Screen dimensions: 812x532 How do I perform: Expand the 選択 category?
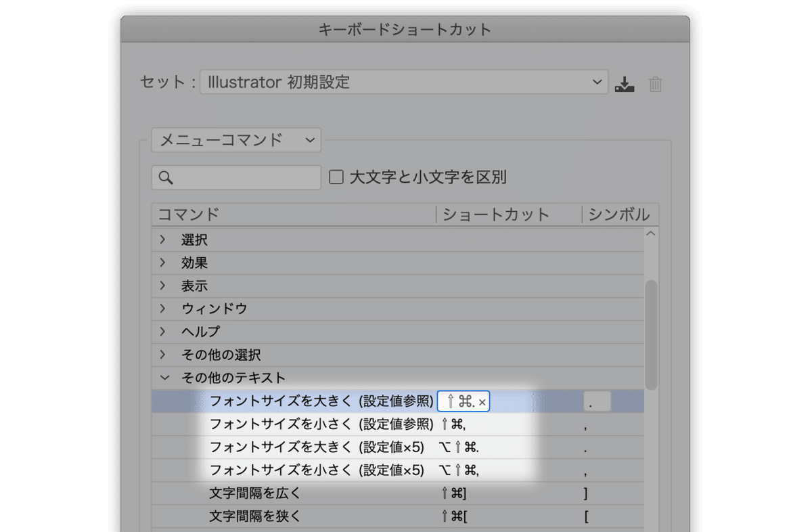point(162,240)
